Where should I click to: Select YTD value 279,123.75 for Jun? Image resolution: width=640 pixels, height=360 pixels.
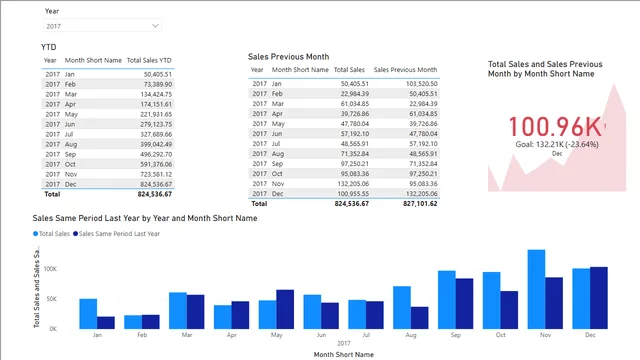pyautogui.click(x=156, y=124)
